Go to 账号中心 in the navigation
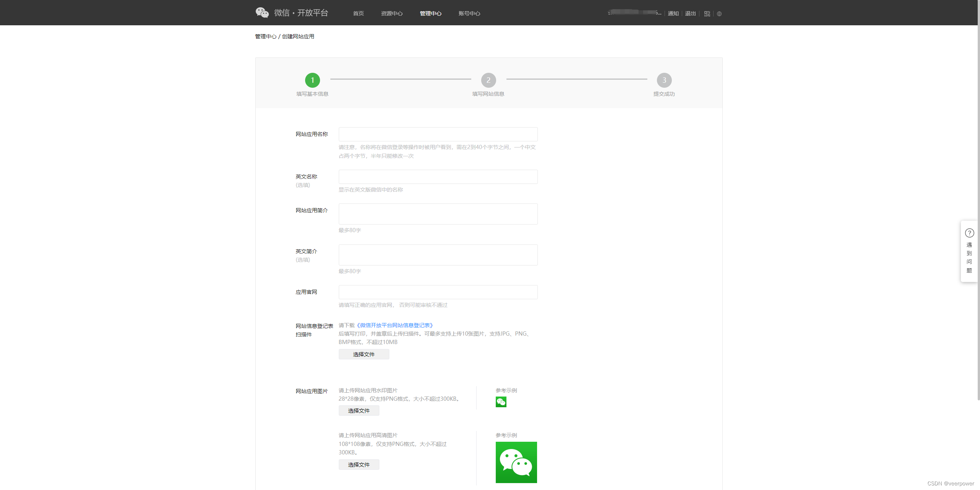Viewport: 980px width, 490px height. [469, 13]
